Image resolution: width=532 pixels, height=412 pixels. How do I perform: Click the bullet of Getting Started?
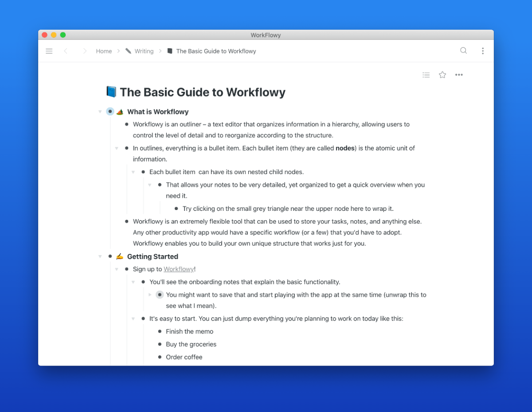pos(110,256)
